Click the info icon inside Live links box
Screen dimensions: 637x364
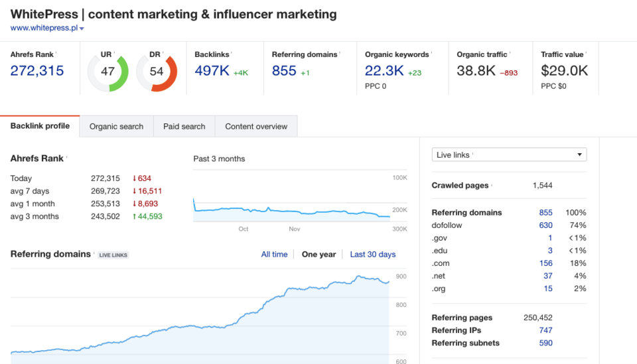[x=473, y=154]
